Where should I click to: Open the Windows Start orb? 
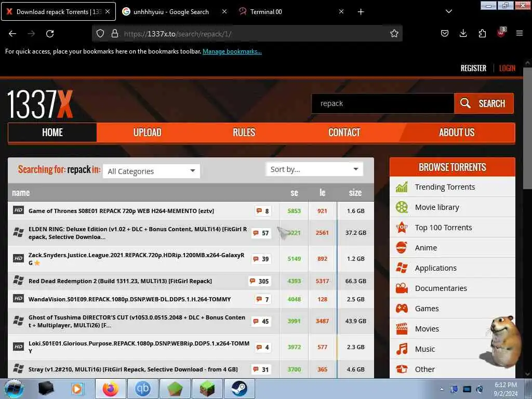click(14, 389)
